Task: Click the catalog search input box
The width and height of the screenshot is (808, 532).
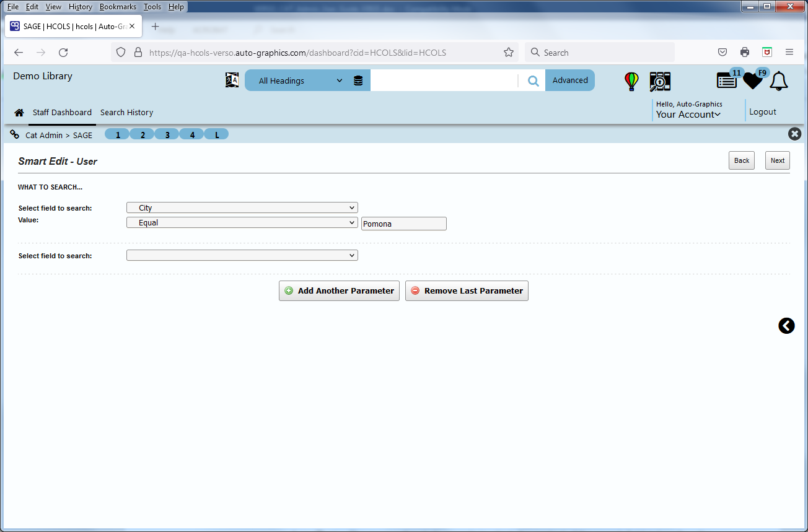Action: 444,81
